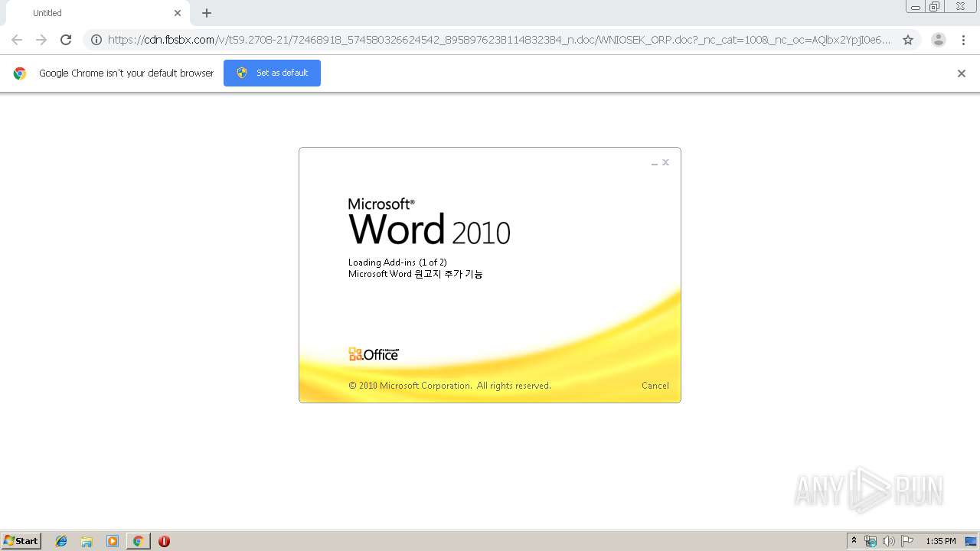Minimize the Word splash screen
The image size is (980, 551).
pyautogui.click(x=655, y=163)
